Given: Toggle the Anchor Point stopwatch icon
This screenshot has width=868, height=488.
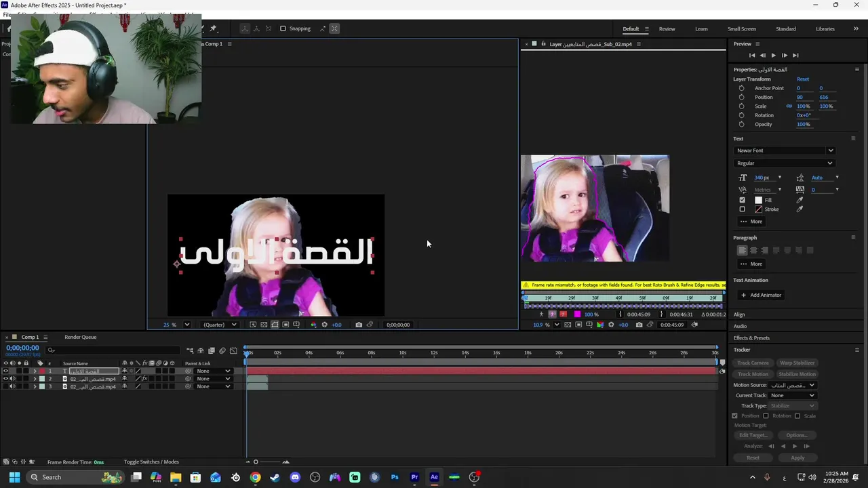Looking at the screenshot, I should [741, 88].
